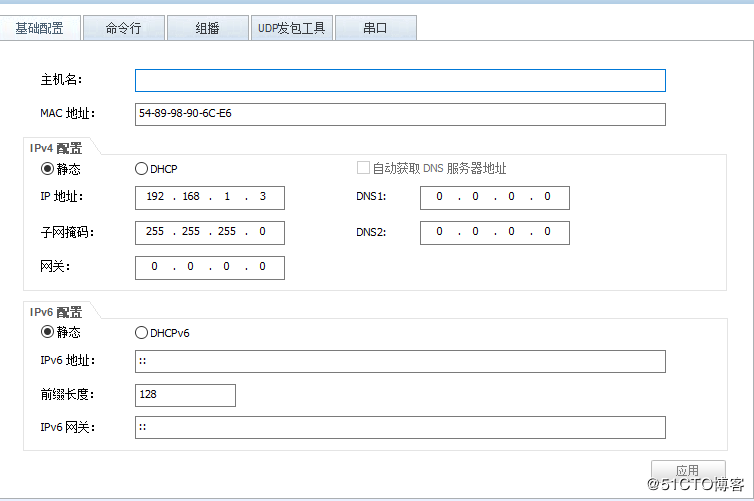
Task: Switch to the 基础配置 tab
Action: 40,28
